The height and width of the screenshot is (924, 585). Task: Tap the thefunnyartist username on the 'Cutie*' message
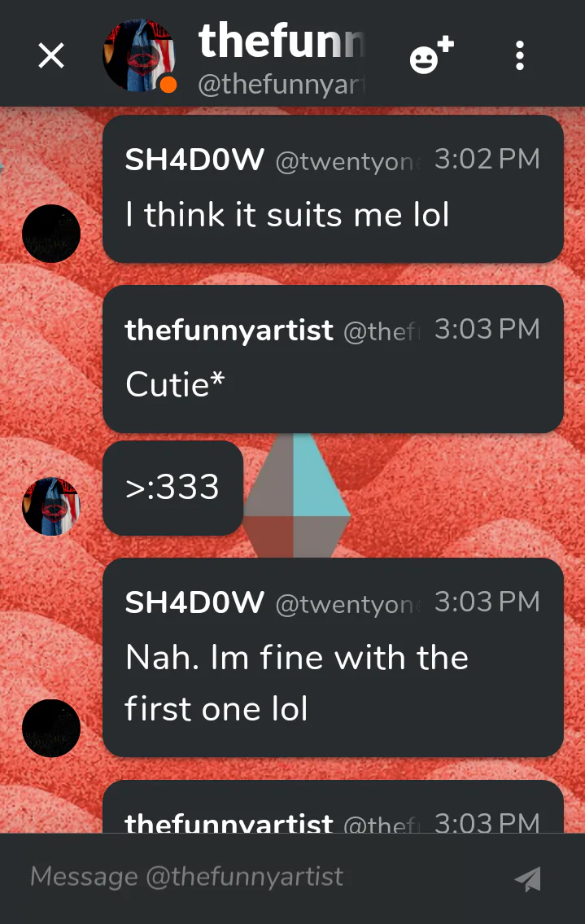click(229, 330)
